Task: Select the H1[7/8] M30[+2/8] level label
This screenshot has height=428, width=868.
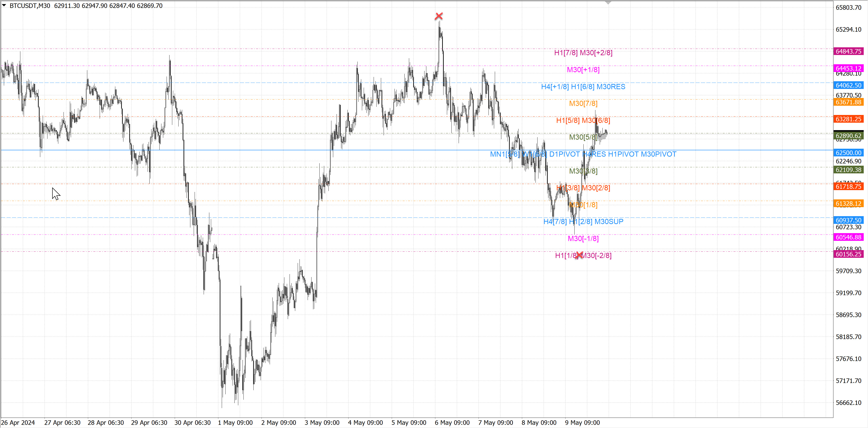Action: [x=583, y=53]
